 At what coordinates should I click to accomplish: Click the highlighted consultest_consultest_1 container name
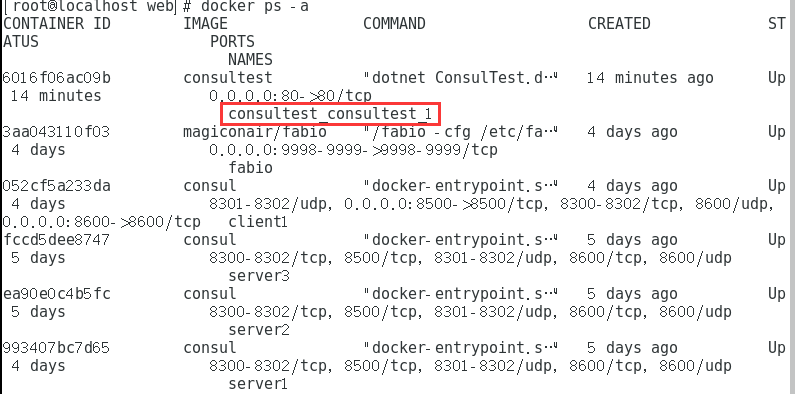[330, 114]
